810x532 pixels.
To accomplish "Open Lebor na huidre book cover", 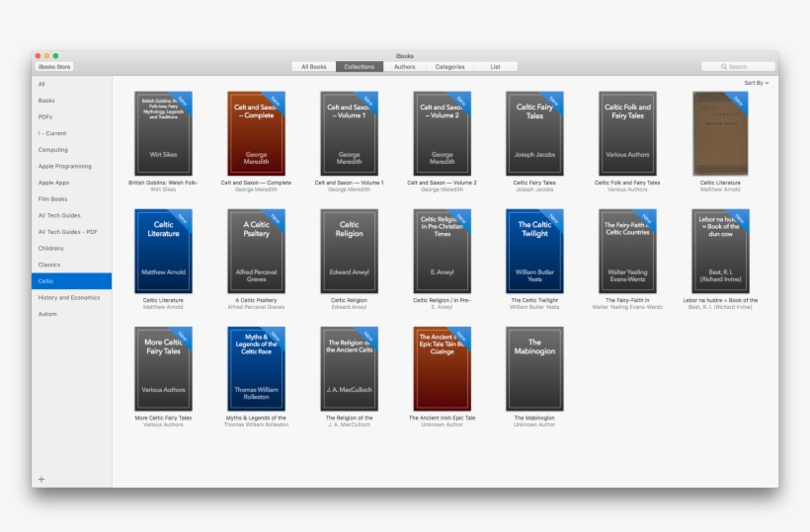I will (x=721, y=252).
